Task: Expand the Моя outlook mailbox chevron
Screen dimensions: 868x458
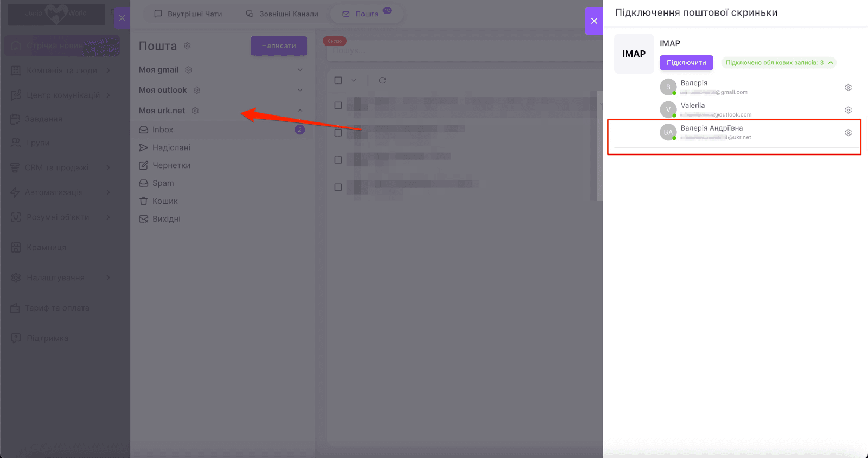Action: tap(300, 90)
